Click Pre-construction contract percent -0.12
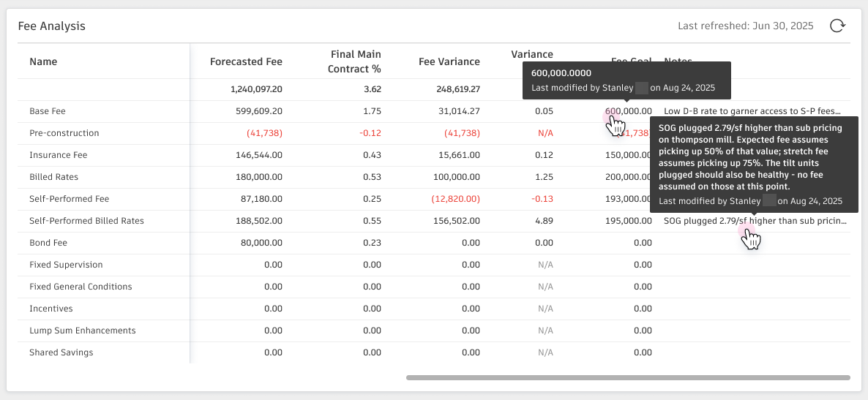This screenshot has width=868, height=400. (x=371, y=133)
